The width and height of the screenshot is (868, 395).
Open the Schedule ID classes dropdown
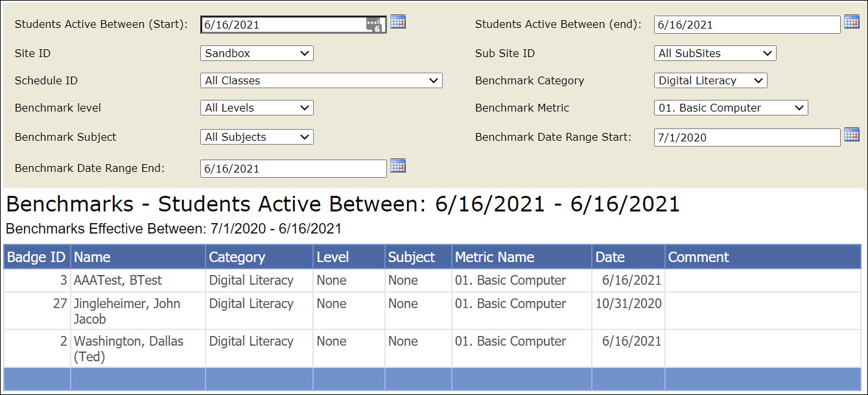click(321, 80)
